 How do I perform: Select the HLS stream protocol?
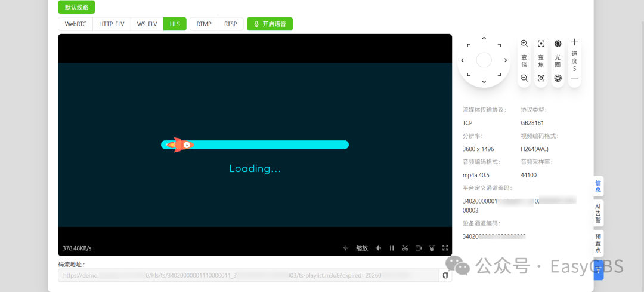click(175, 24)
